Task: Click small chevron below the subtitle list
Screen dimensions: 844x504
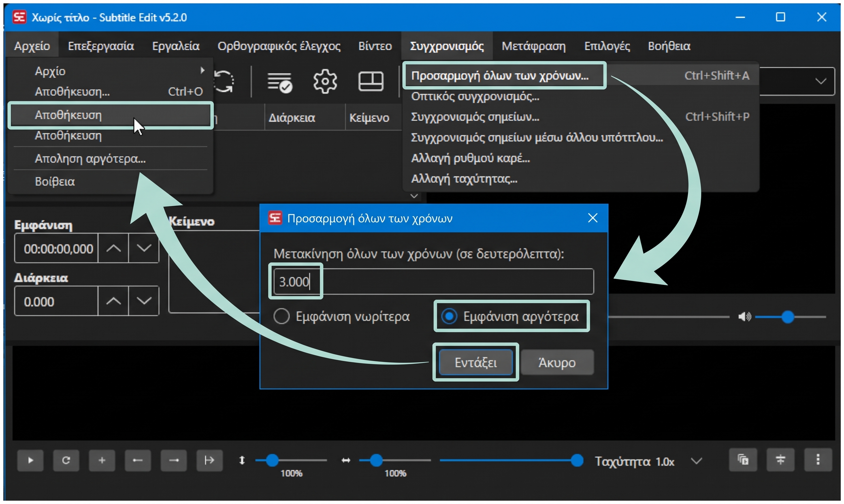Action: (x=414, y=196)
